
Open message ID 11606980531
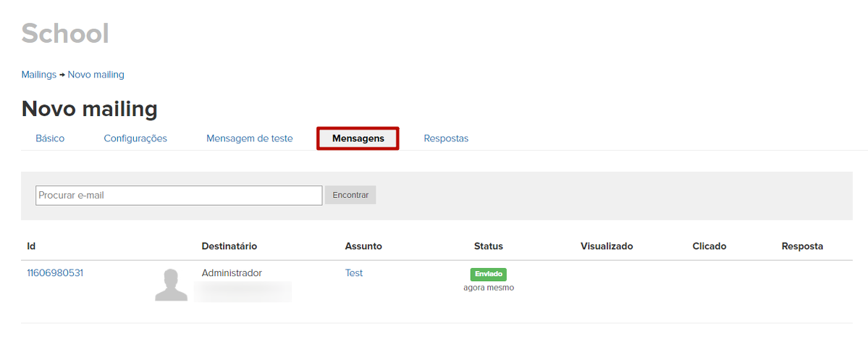[55, 273]
